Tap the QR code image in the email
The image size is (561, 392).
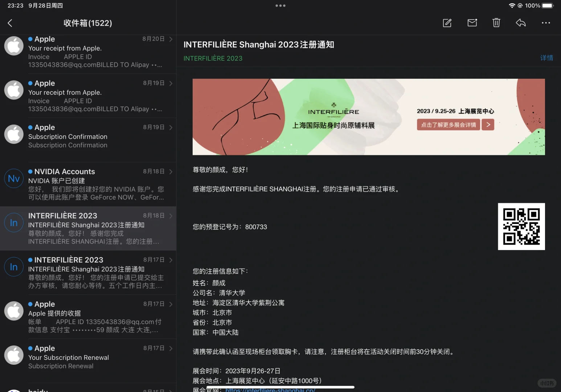521,226
